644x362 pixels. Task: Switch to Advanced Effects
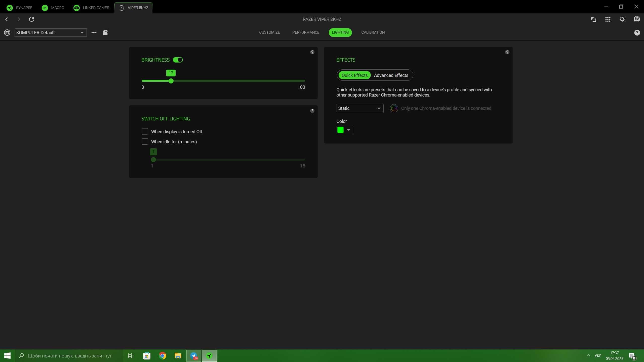tap(391, 75)
